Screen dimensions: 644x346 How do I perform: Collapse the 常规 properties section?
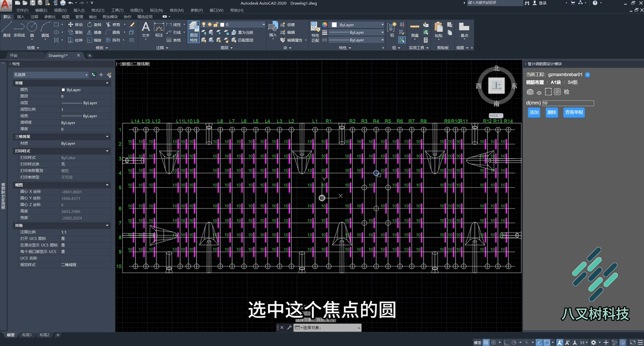pos(107,83)
